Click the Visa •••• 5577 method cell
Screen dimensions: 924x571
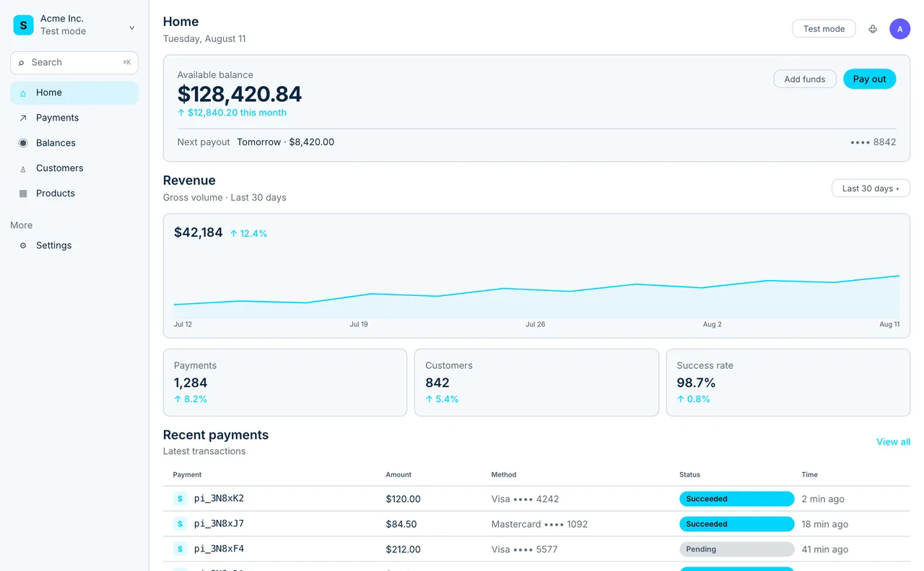coord(524,549)
